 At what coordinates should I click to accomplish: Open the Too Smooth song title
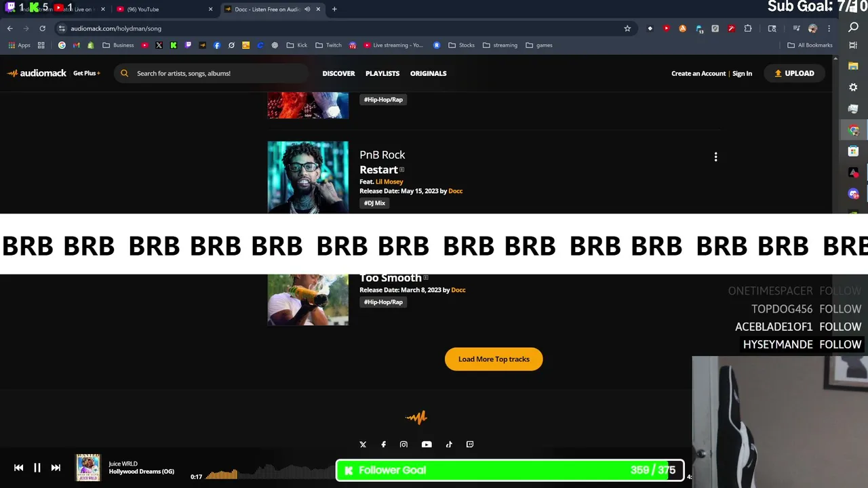pos(391,278)
